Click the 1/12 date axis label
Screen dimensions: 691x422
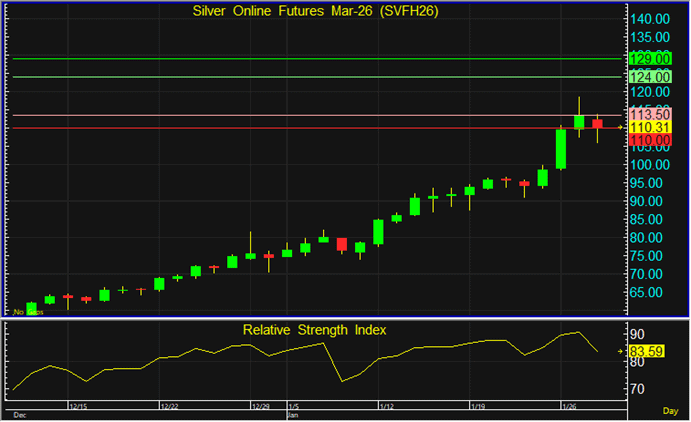click(x=386, y=407)
